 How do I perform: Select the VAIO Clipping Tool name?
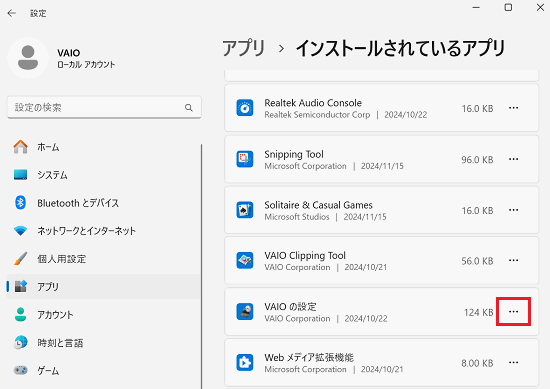(305, 255)
